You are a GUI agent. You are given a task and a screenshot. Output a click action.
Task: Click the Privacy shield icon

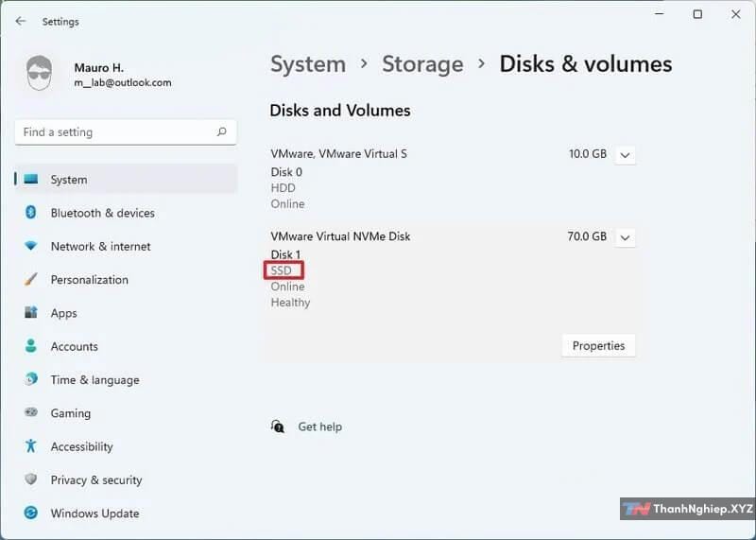click(x=31, y=479)
